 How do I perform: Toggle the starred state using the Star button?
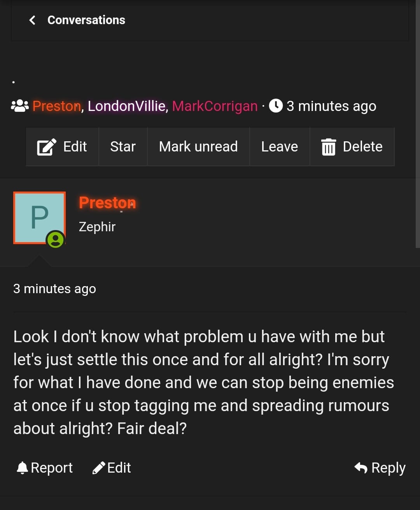coord(123,147)
